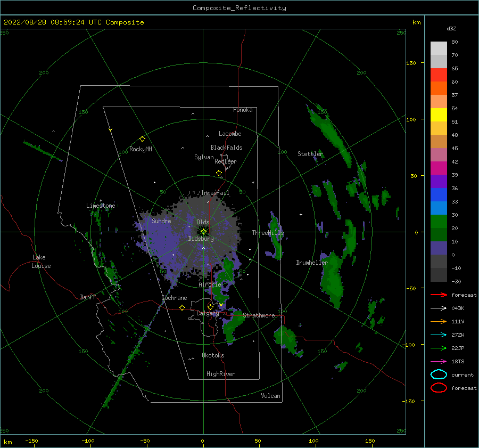The image size is (479, 448).
Task: Click the Airdrie city label
Action: [x=210, y=284]
